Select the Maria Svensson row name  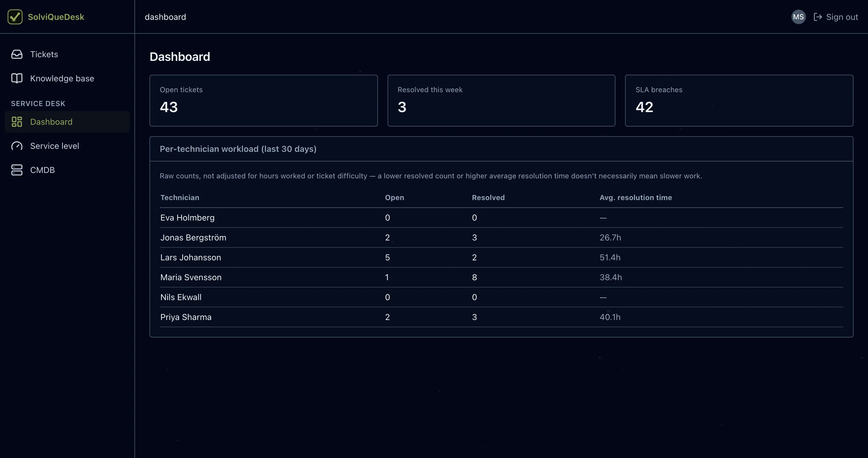click(191, 278)
